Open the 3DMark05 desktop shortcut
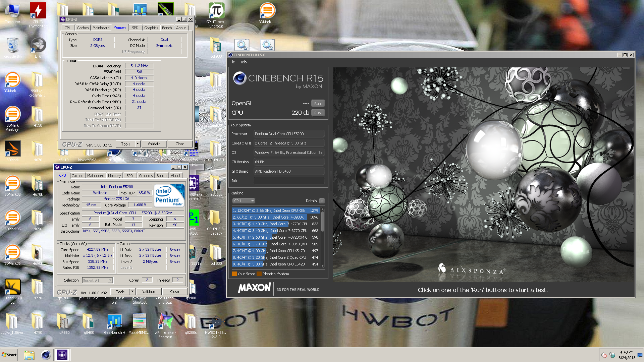The width and height of the screenshot is (644, 362). click(12, 221)
